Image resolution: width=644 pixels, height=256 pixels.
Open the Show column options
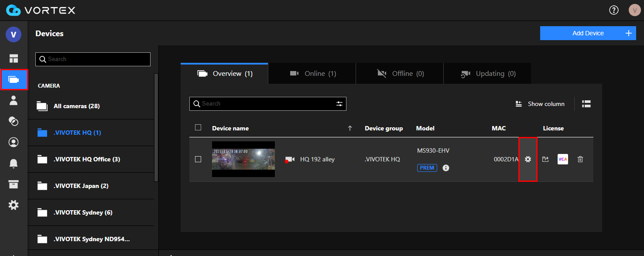click(540, 103)
